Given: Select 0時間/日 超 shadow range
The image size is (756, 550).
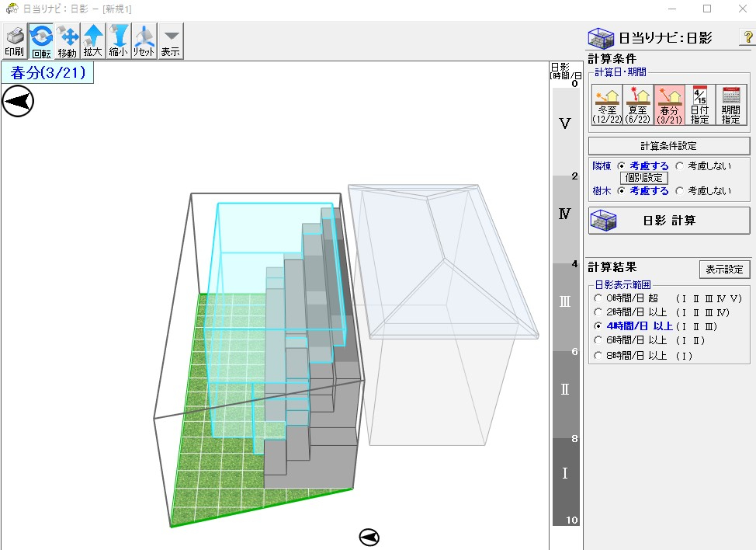Looking at the screenshot, I should (x=668, y=298).
